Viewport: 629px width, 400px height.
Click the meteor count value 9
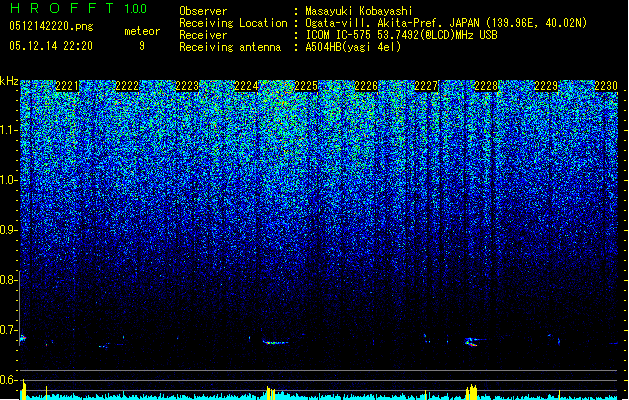[142, 46]
